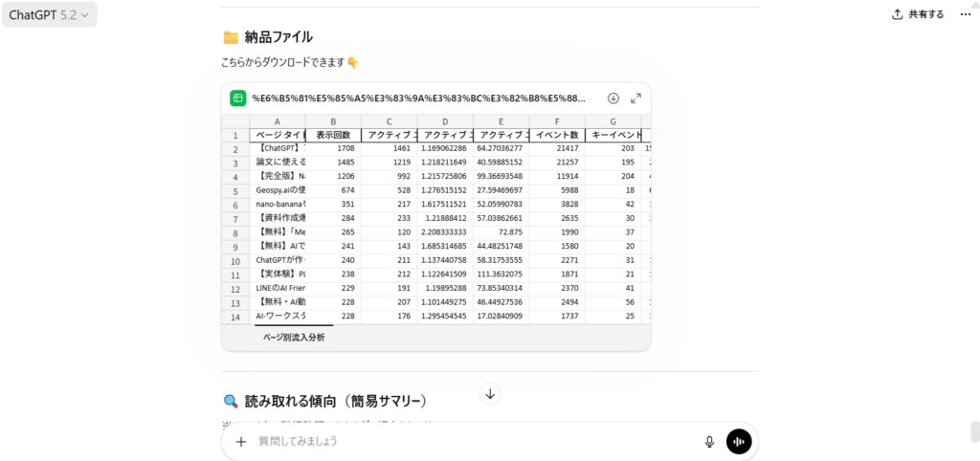Click the microphone dictation icon
Viewport: 980px width, 461px height.
[709, 441]
